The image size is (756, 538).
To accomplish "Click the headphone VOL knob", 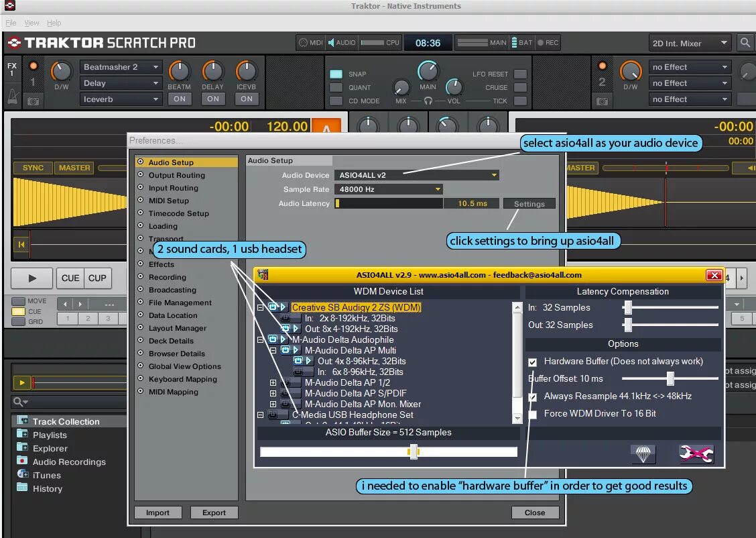I will point(453,87).
